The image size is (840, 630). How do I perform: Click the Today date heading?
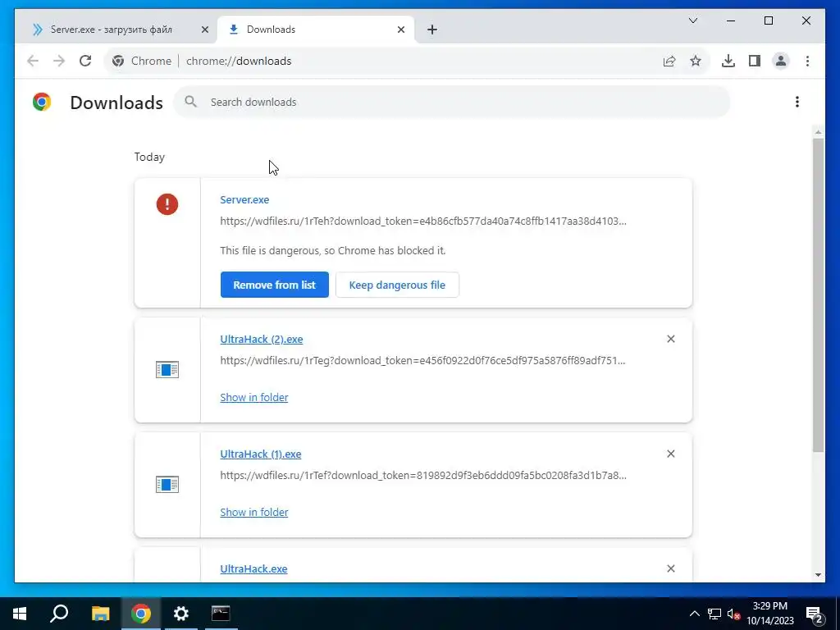coord(149,157)
